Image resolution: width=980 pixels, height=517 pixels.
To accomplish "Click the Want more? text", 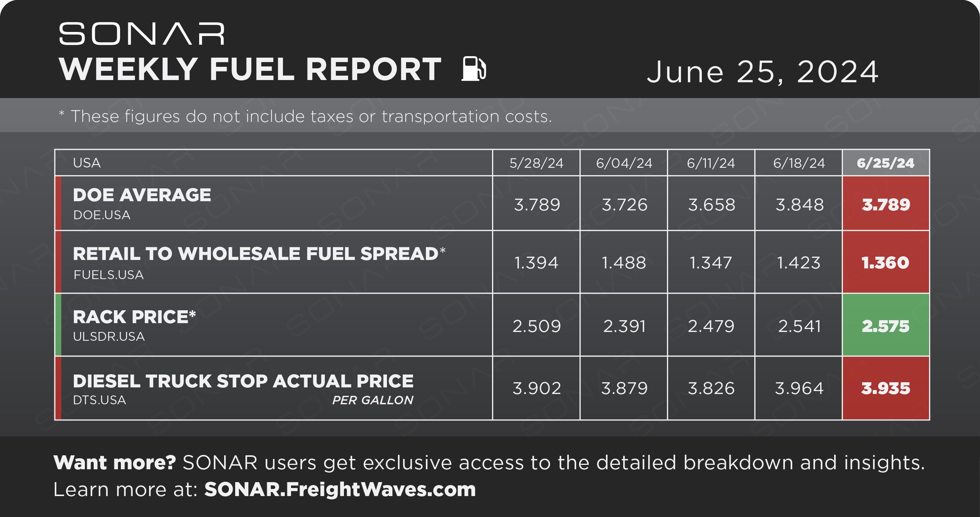I will pyautogui.click(x=115, y=463).
